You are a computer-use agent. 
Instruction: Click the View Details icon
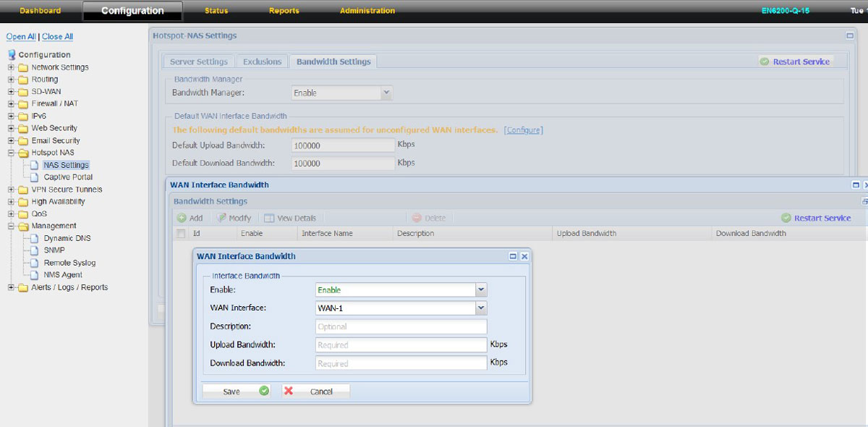pyautogui.click(x=269, y=218)
